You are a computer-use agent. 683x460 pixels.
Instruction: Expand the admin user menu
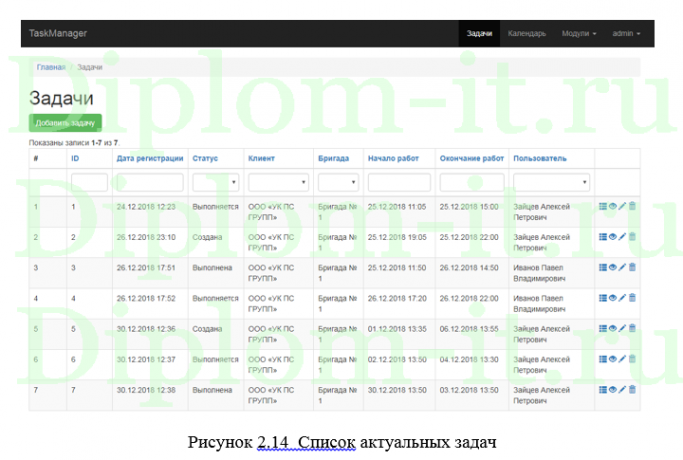626,34
